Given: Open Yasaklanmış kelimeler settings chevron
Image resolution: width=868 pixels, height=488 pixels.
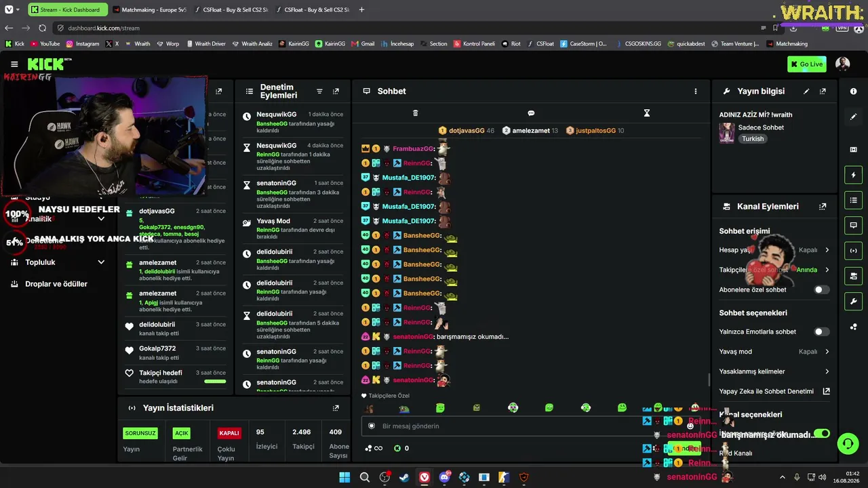Looking at the screenshot, I should pos(827,371).
